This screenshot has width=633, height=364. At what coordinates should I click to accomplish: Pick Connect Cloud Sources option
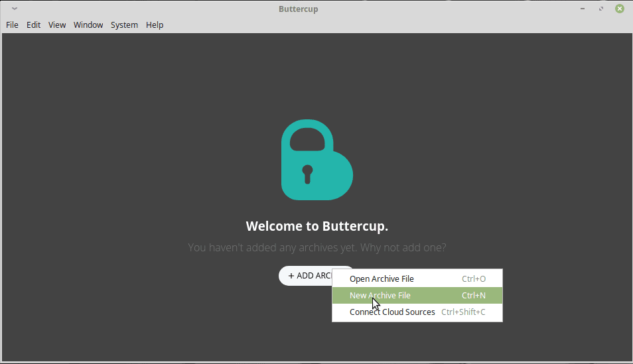417,312
